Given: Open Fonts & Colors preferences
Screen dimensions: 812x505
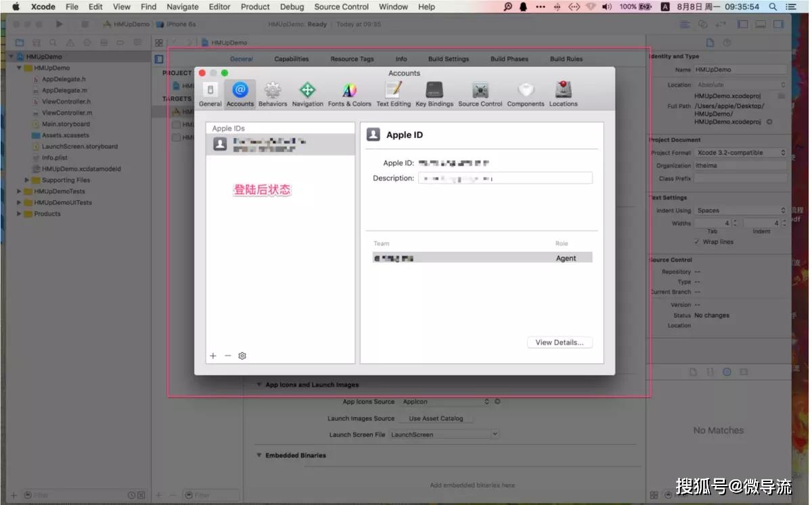Looking at the screenshot, I should 349,94.
